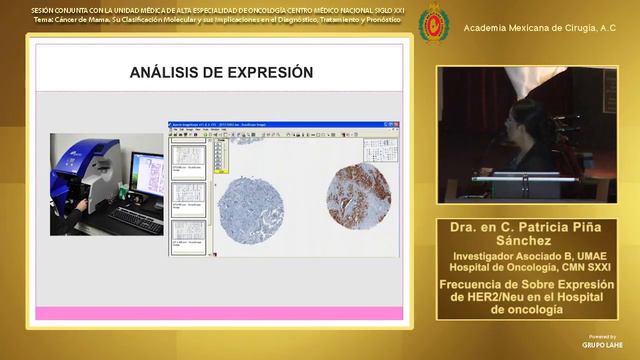
Task: Click the speaker video feed
Action: 527,134
